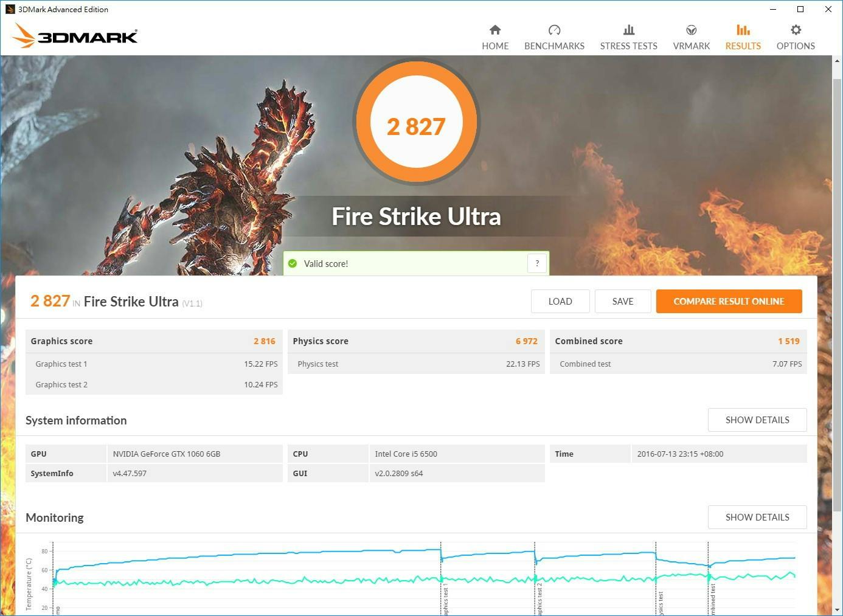Click the Combined score value 1 519
Viewport: 843px width, 616px height.
[789, 341]
